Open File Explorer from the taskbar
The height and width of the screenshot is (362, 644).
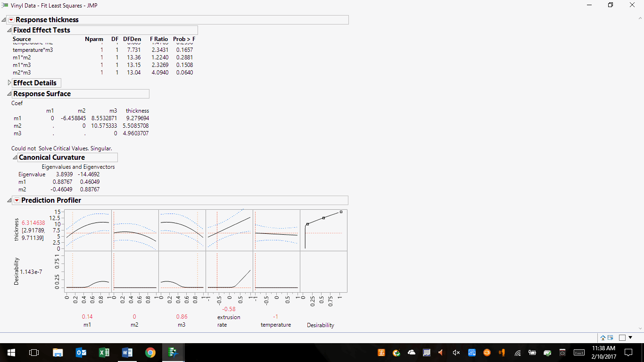[x=58, y=353]
